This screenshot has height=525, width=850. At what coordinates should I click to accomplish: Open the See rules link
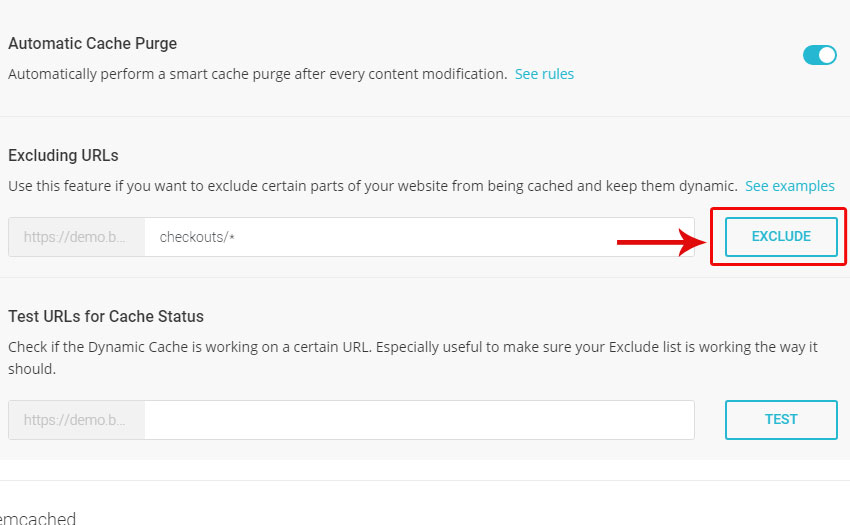click(544, 74)
